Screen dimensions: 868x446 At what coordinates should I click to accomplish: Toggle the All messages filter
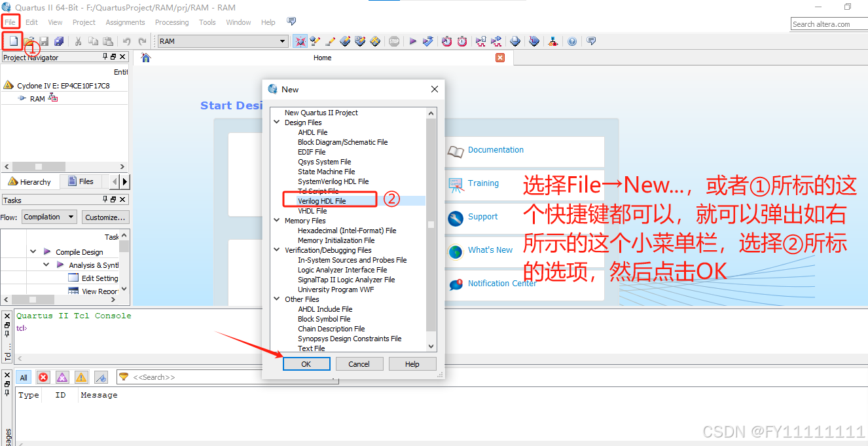(x=24, y=377)
